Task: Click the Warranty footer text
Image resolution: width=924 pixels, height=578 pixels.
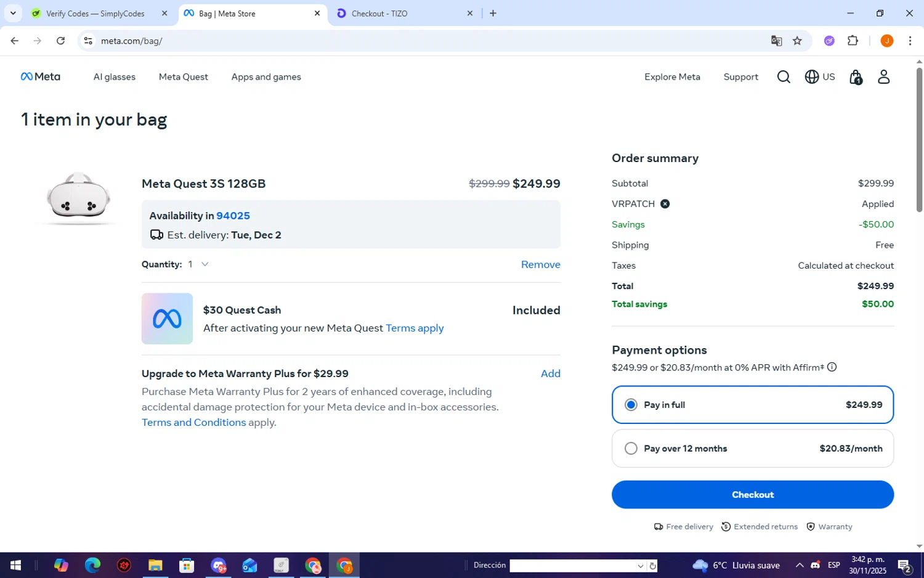Action: pyautogui.click(x=835, y=527)
